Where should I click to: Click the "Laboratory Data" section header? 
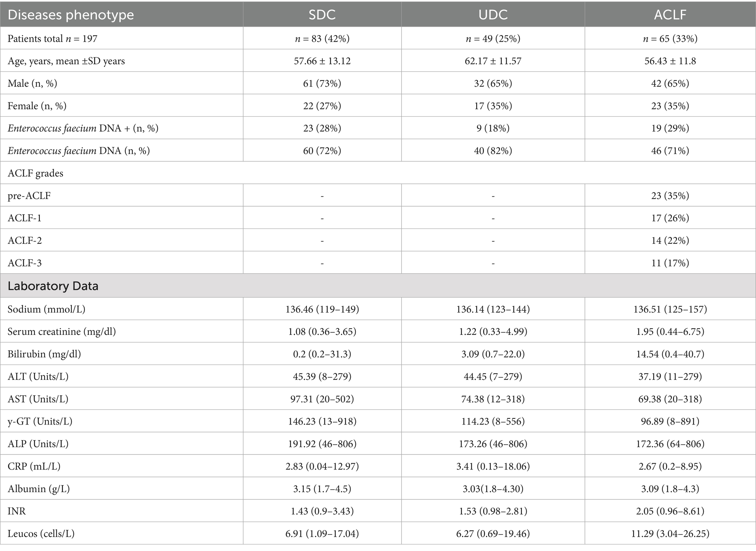53,286
